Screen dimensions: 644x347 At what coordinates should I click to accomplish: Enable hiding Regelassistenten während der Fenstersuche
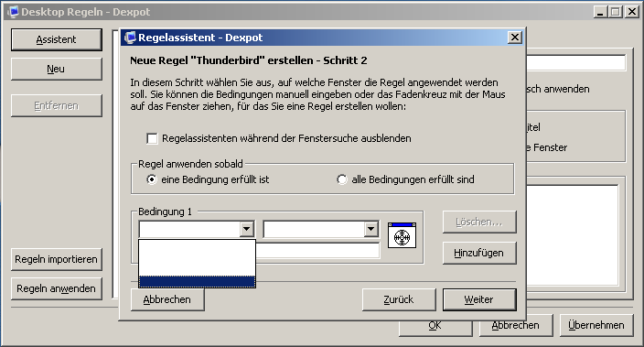click(x=152, y=138)
